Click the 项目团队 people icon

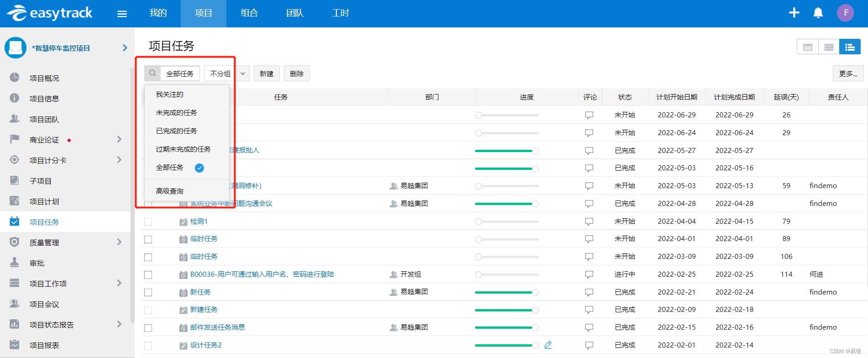point(15,119)
